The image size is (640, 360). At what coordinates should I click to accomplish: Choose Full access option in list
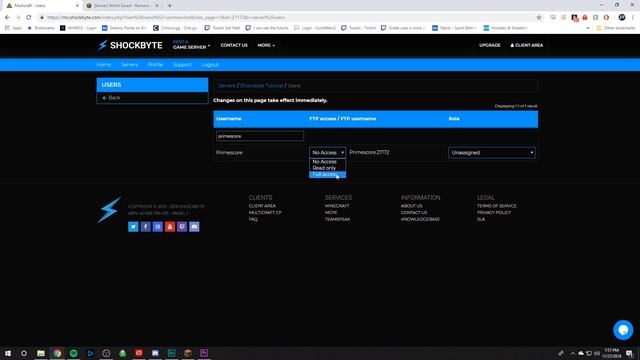click(327, 175)
